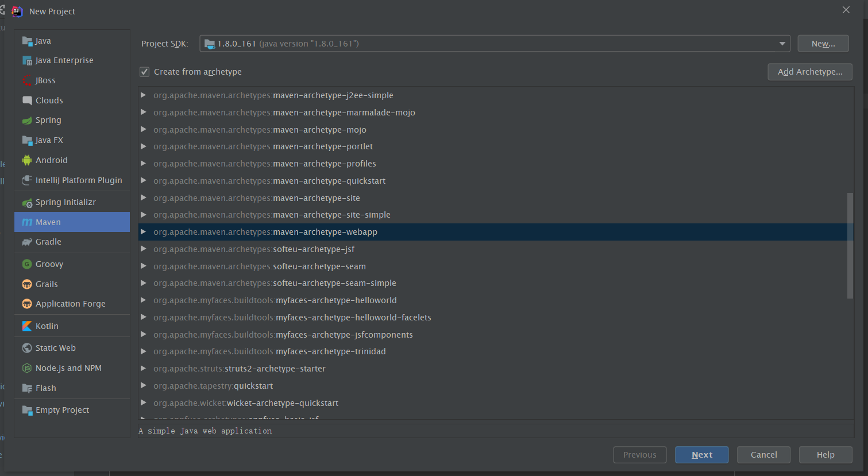Click the Maven 'm' icon

point(27,222)
